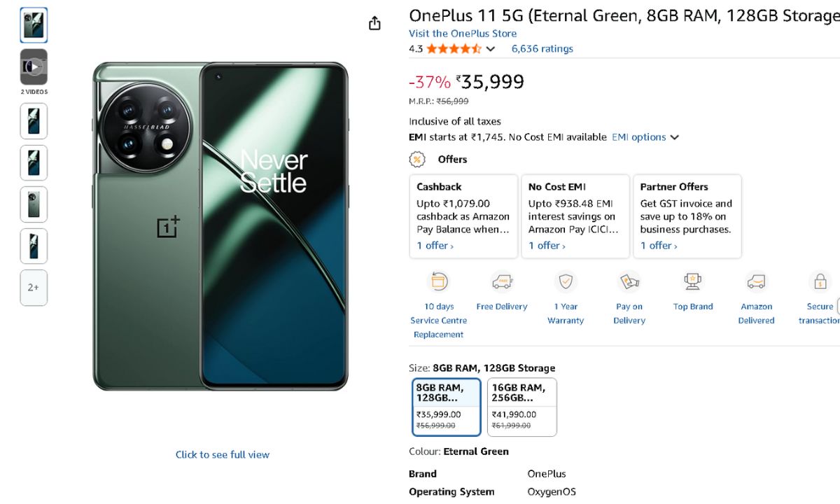Open the Cashback 1 offer link
Screen dimensions: 840x504
click(x=435, y=246)
